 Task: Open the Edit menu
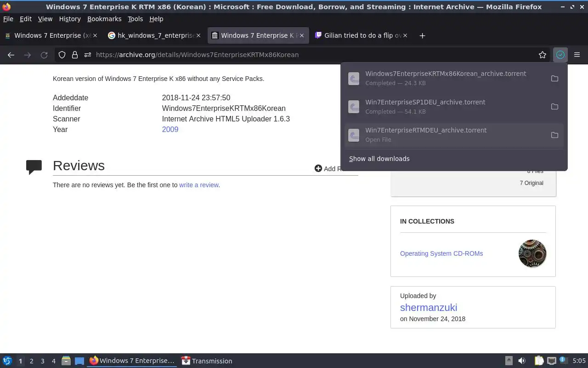tap(26, 19)
